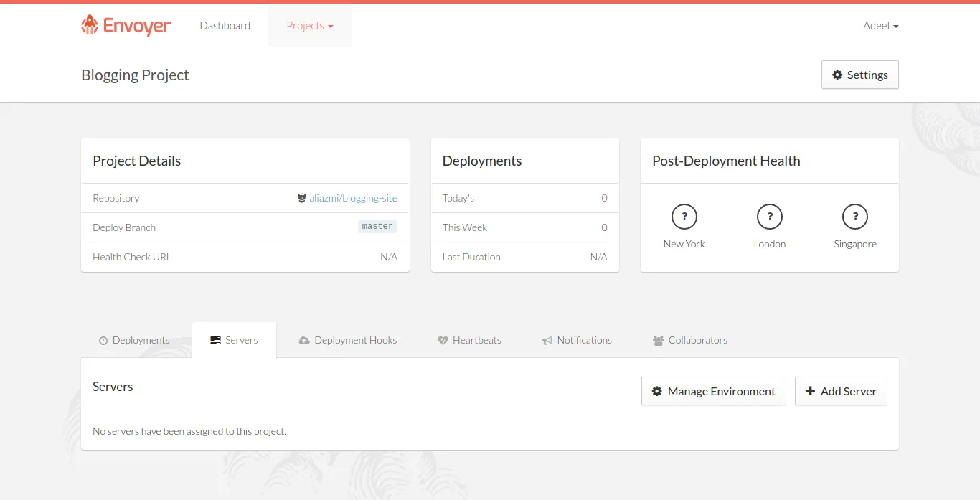This screenshot has height=500, width=980.
Task: Expand the Projects dropdown menu
Action: (310, 26)
